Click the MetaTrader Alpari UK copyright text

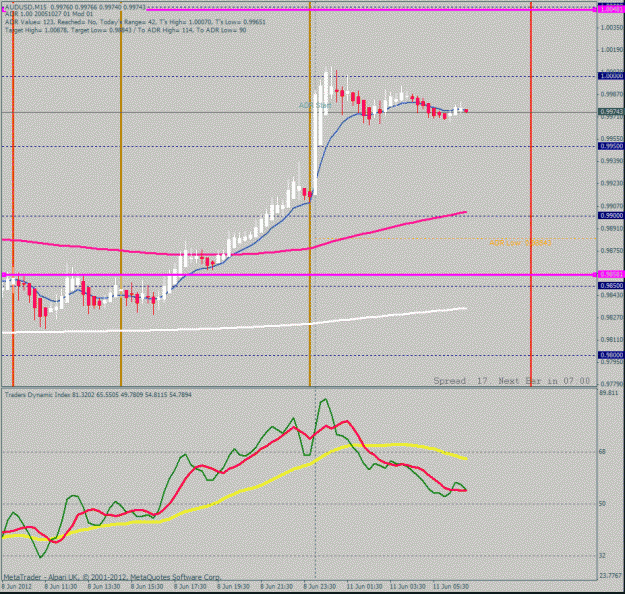pos(112,577)
